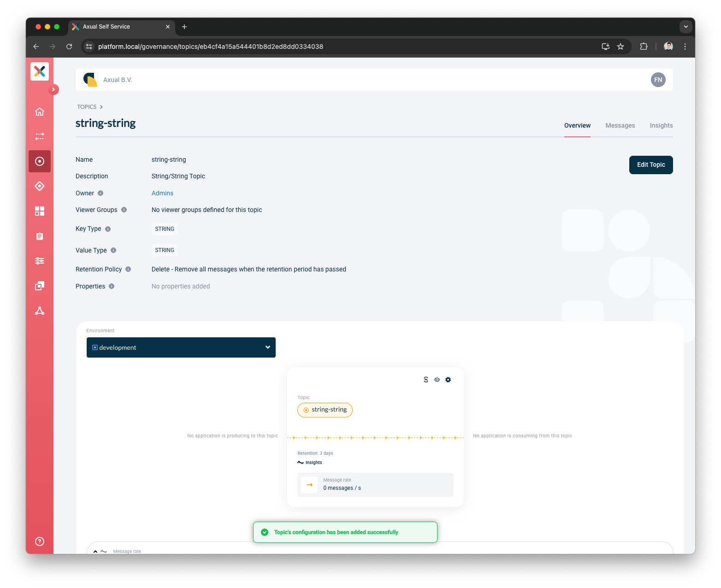
Task: Toggle the S sync icon on the topic card
Action: pos(426,379)
